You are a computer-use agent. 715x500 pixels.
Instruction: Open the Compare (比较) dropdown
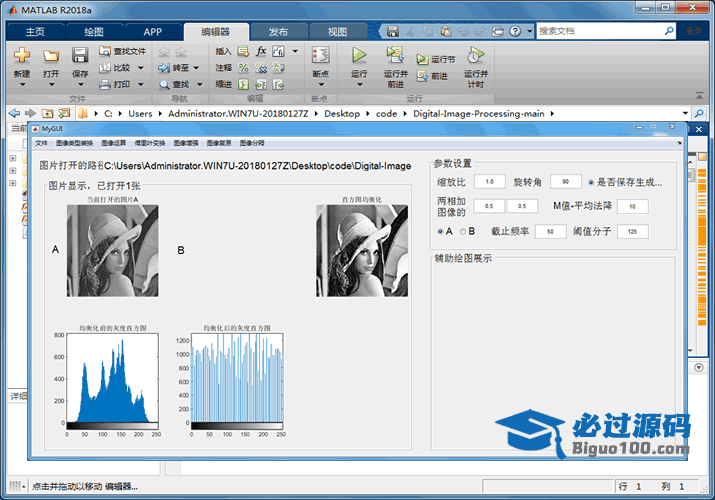point(139,68)
